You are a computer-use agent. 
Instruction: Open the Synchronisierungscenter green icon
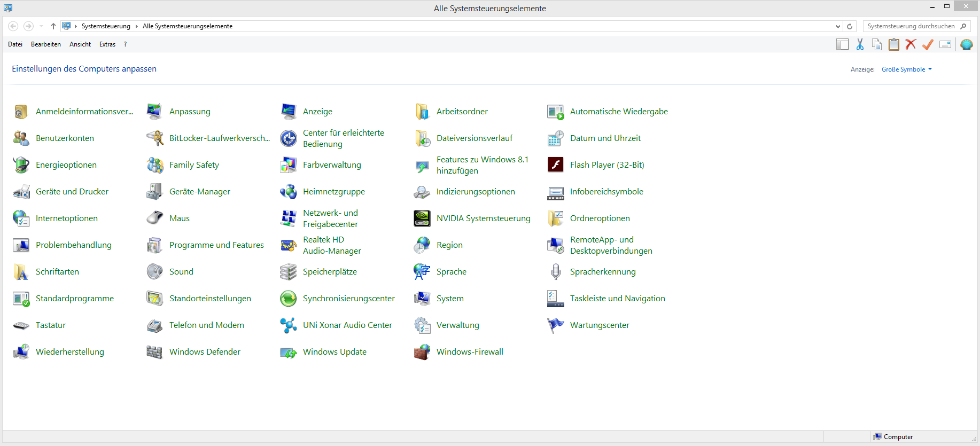point(288,299)
